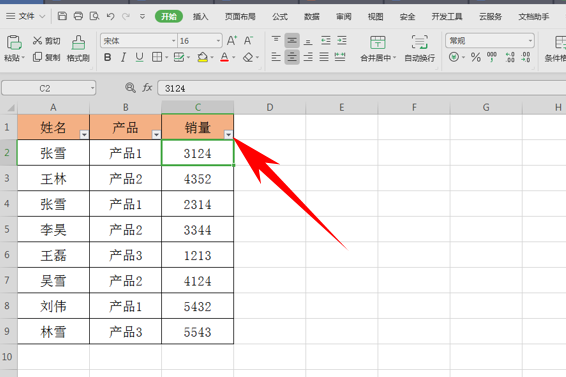Toggle top vertical alignment
Screen dimensions: 566x377
pyautogui.click(x=276, y=40)
